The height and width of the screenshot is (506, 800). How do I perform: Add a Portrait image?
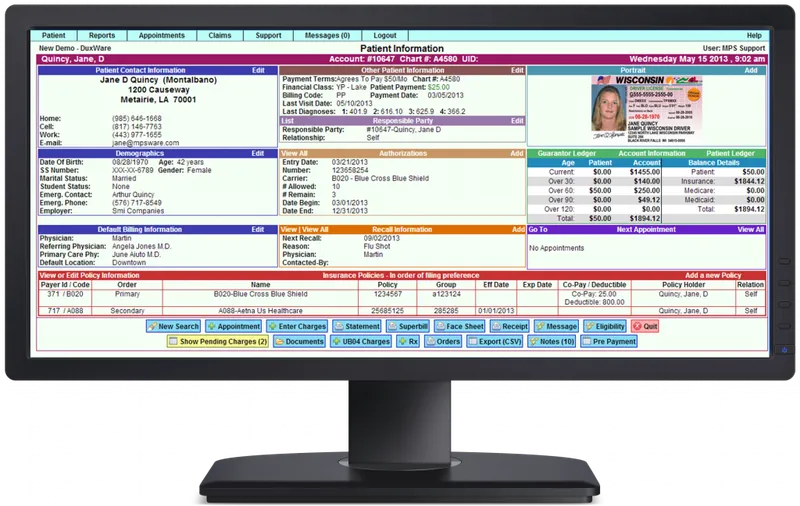751,70
